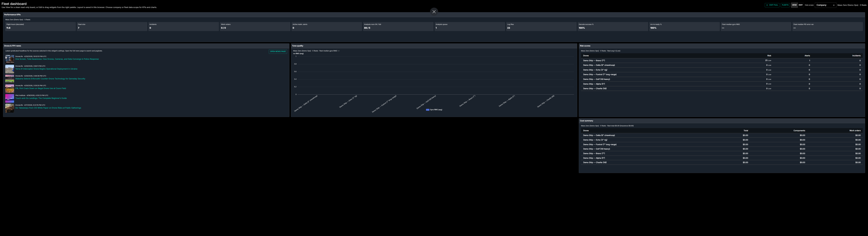This screenshot has height=236, width=868.
Task: Select the Work orders 0 / 0 KPI card
Action: tap(255, 26)
